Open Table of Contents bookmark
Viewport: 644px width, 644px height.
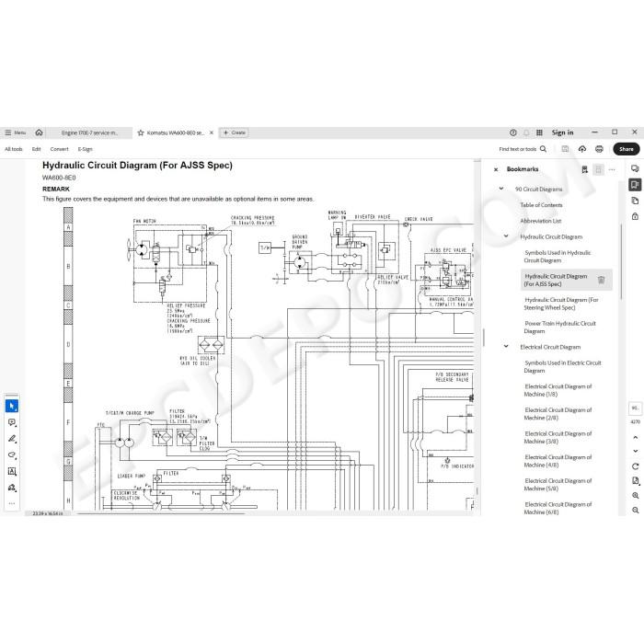point(541,205)
